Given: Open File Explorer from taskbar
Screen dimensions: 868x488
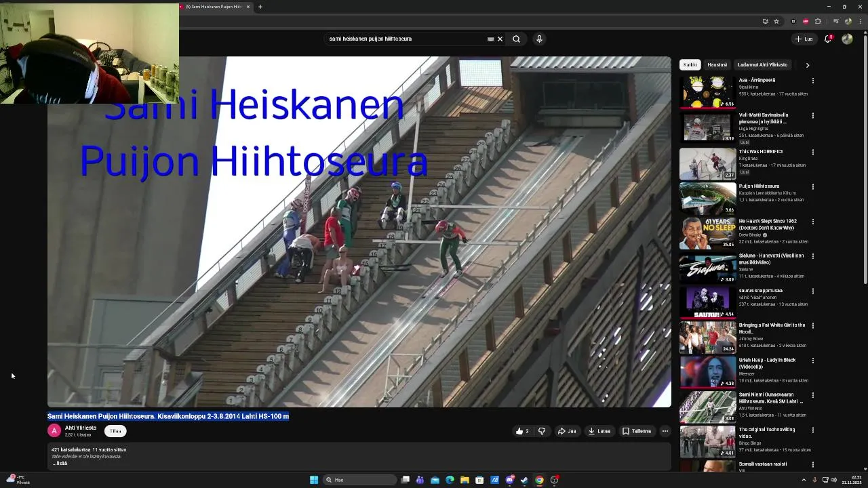Looking at the screenshot, I should (x=465, y=480).
